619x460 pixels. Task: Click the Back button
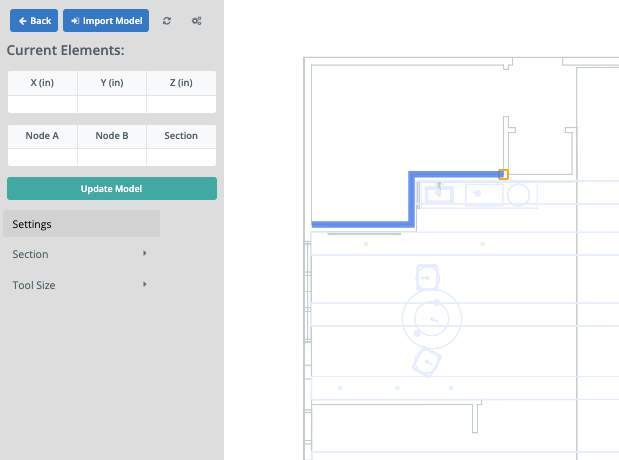33,20
